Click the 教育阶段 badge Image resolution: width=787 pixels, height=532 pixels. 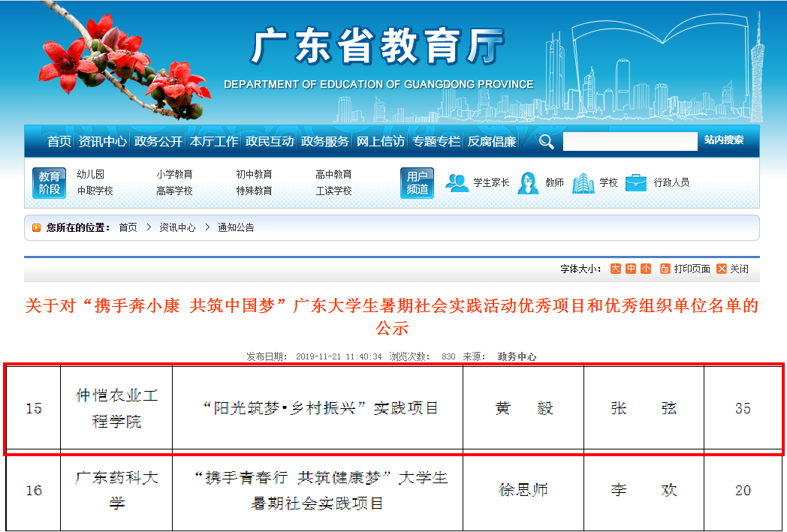50,182
